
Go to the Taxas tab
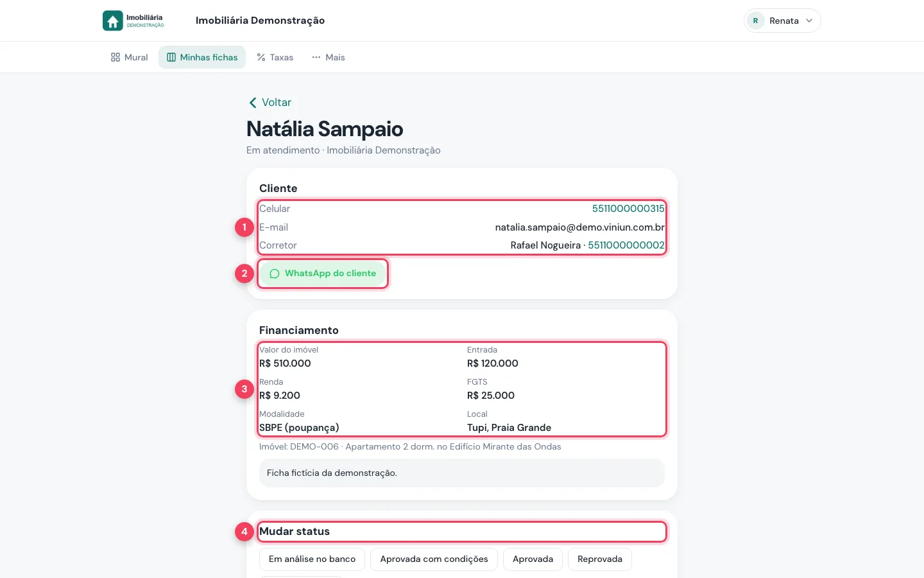[275, 57]
